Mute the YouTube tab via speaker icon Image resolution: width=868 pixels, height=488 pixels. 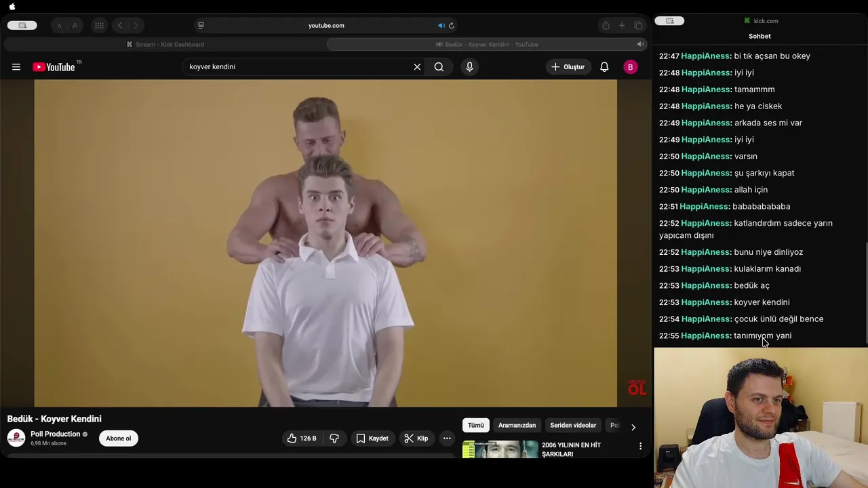point(639,45)
